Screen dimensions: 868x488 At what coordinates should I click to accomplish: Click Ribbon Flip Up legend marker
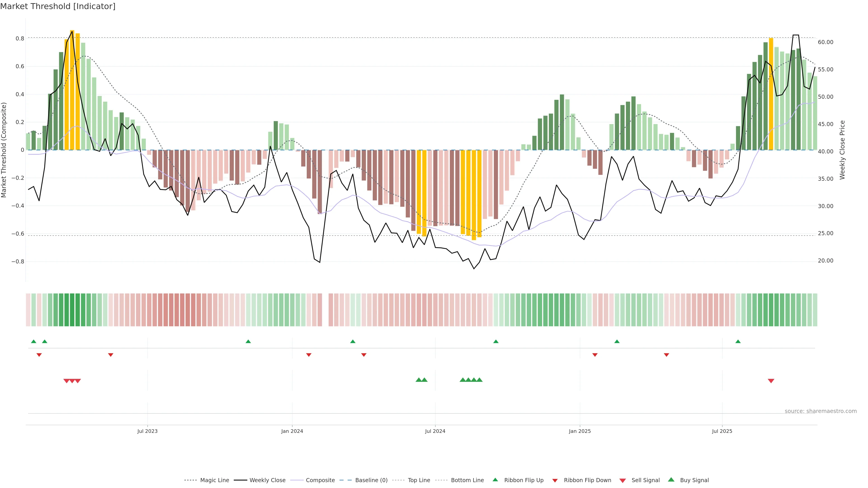click(x=495, y=480)
